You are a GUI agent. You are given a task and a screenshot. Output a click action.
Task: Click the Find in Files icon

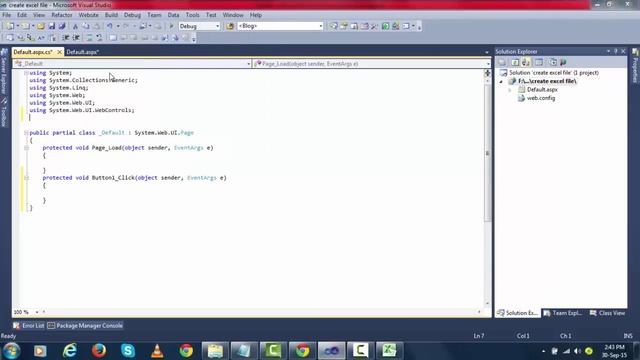[230, 26]
